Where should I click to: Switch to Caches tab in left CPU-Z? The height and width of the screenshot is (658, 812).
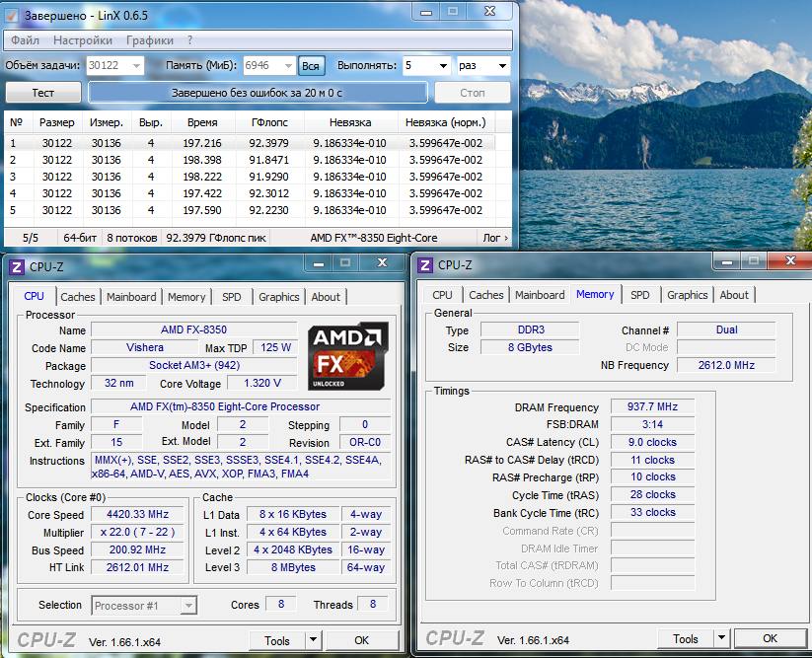coord(78,297)
